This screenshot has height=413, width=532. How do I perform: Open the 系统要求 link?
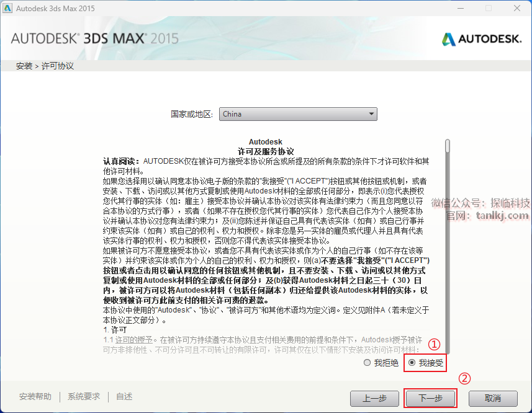84,396
